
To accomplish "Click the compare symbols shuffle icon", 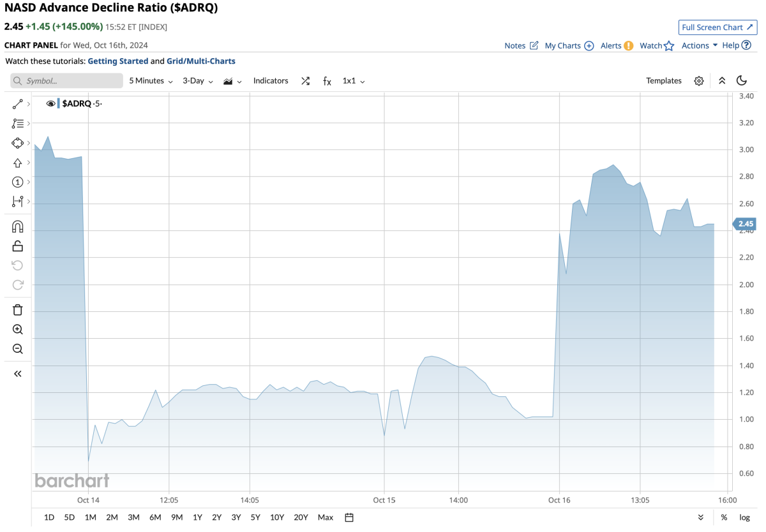I will click(305, 81).
